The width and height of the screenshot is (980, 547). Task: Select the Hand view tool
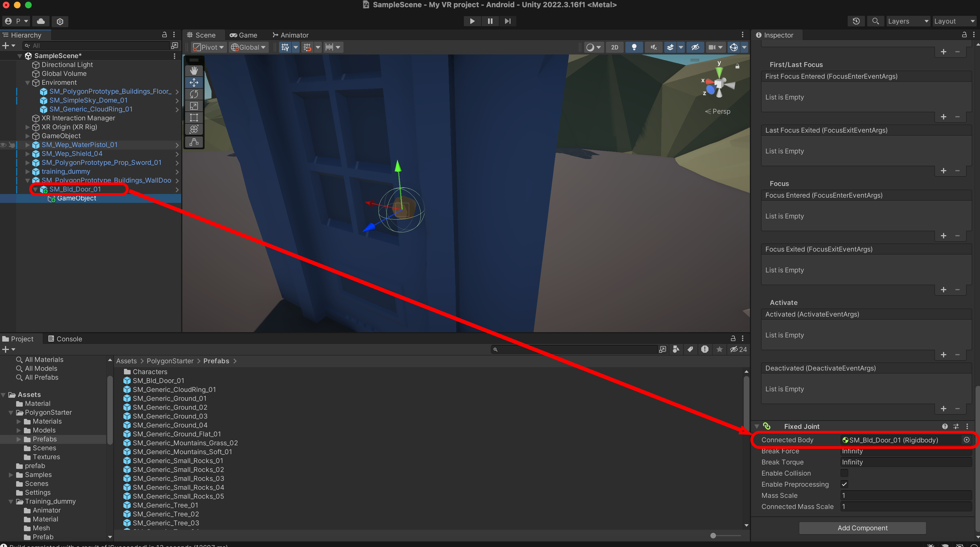[194, 71]
